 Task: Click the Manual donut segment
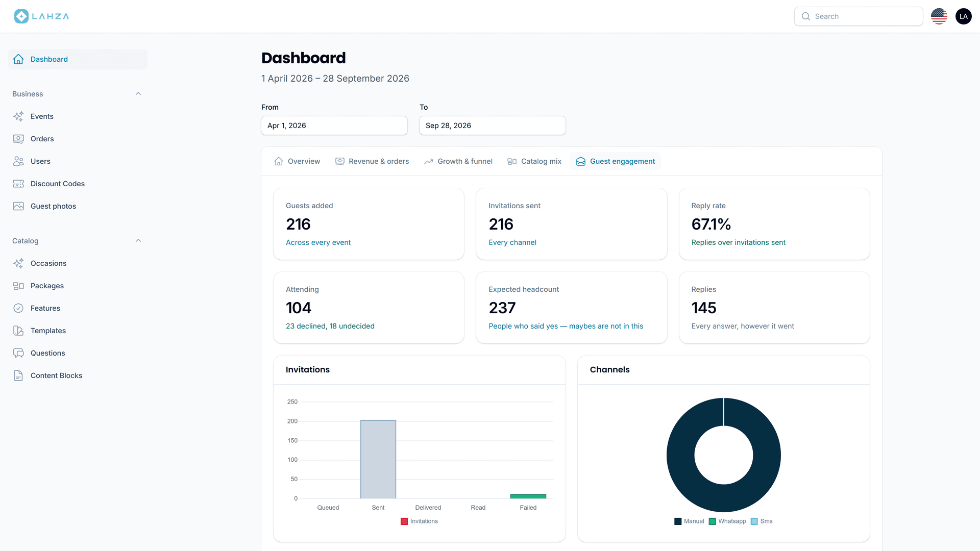[681, 455]
